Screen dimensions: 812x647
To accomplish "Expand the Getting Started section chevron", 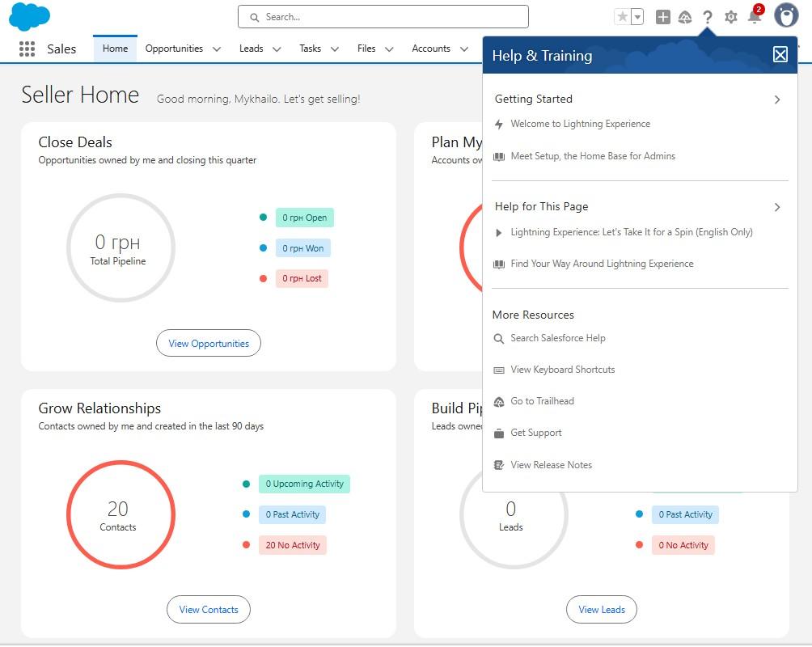I will tap(776, 99).
